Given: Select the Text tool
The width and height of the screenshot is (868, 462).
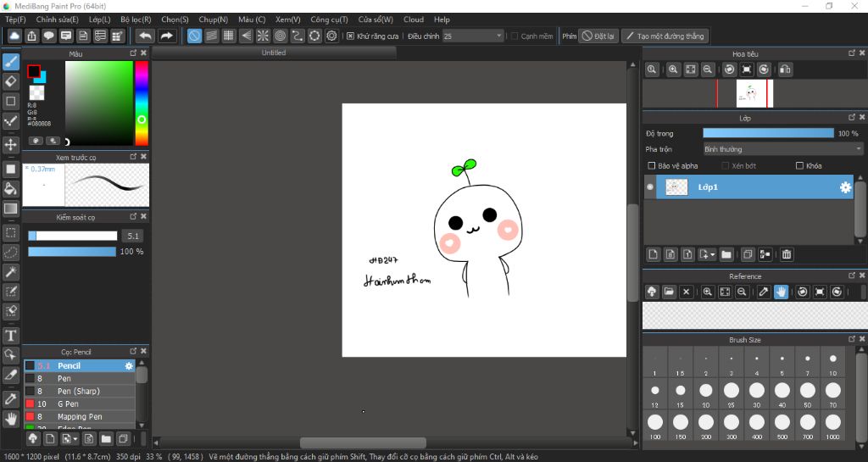Looking at the screenshot, I should click(11, 336).
